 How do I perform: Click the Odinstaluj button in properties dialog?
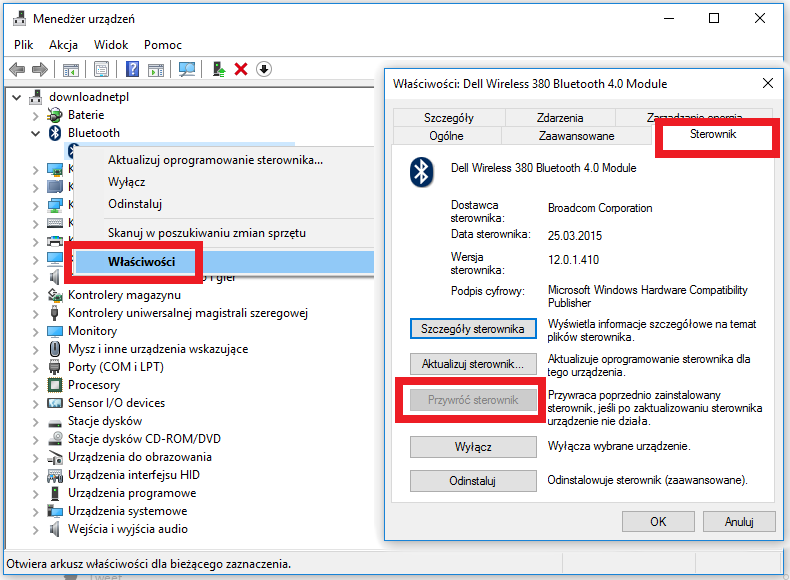click(x=473, y=481)
